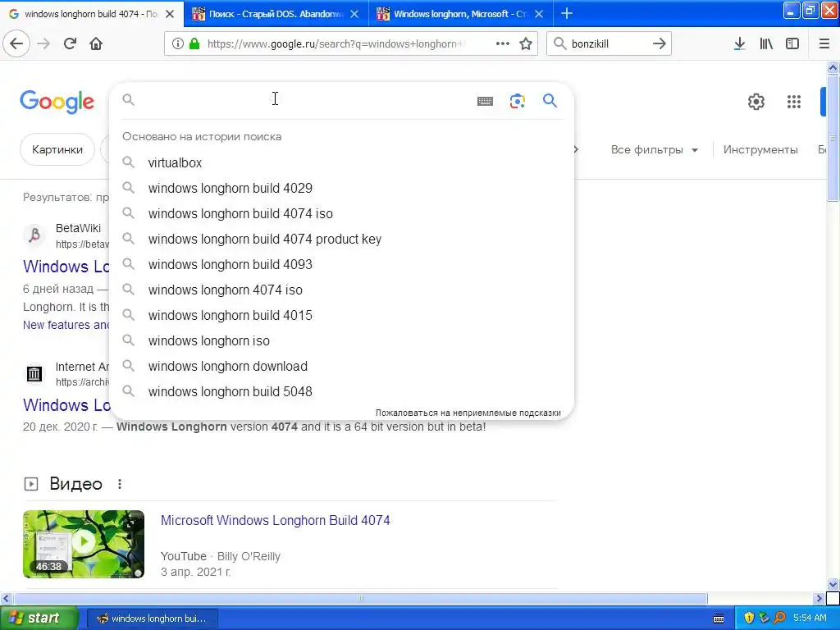The width and height of the screenshot is (840, 630).
Task: Click the horizontal scrollbar thumb
Action: (360, 598)
